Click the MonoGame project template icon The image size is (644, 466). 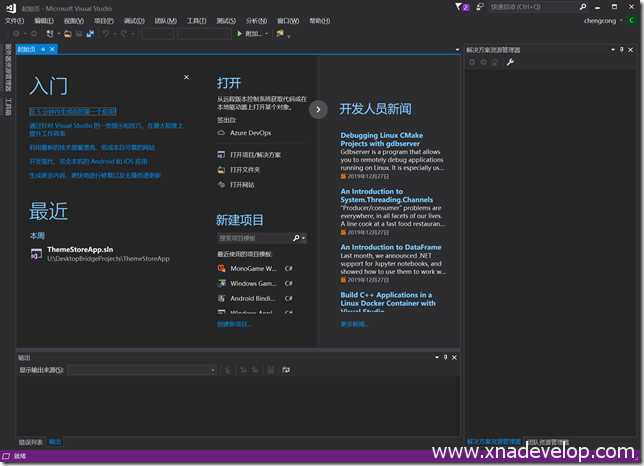(x=222, y=269)
